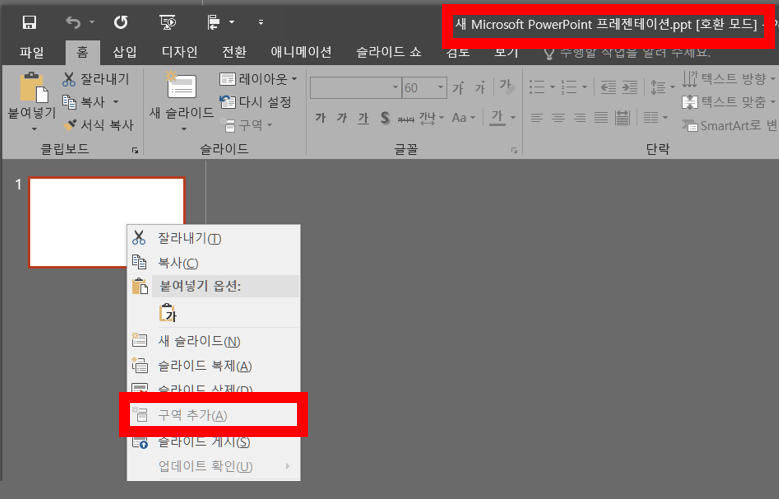Viewport: 779px width, 499px height.
Task: Switch to the 삽입 ribbon tab
Action: coord(125,52)
